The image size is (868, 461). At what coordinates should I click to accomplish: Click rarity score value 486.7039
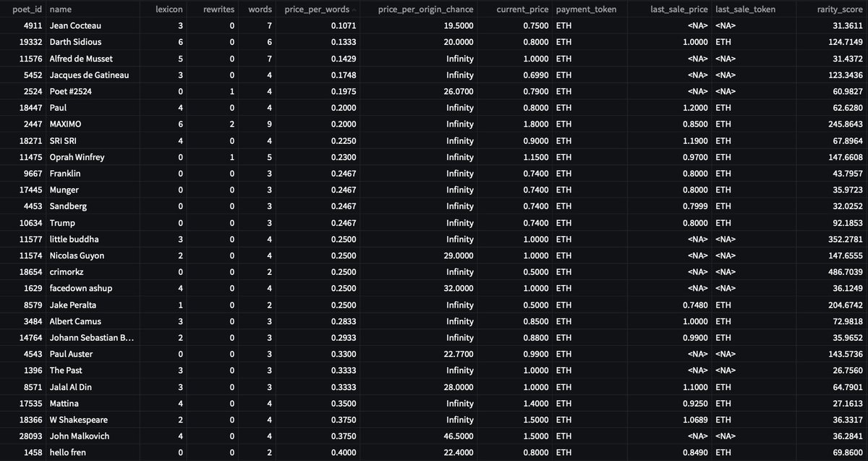848,272
